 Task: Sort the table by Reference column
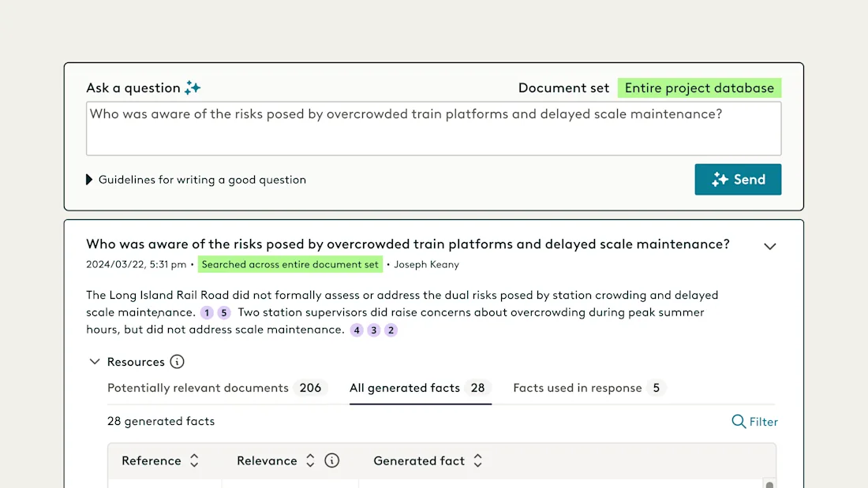point(194,460)
